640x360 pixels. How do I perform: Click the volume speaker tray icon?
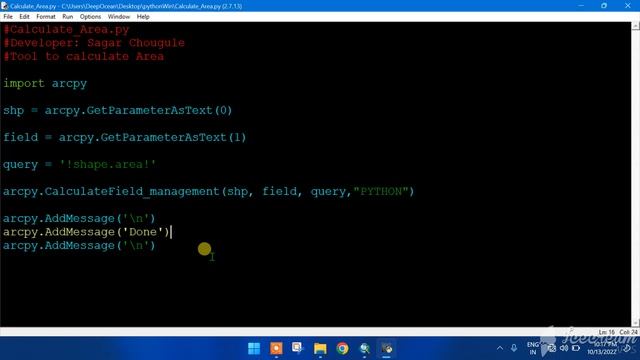(564, 348)
